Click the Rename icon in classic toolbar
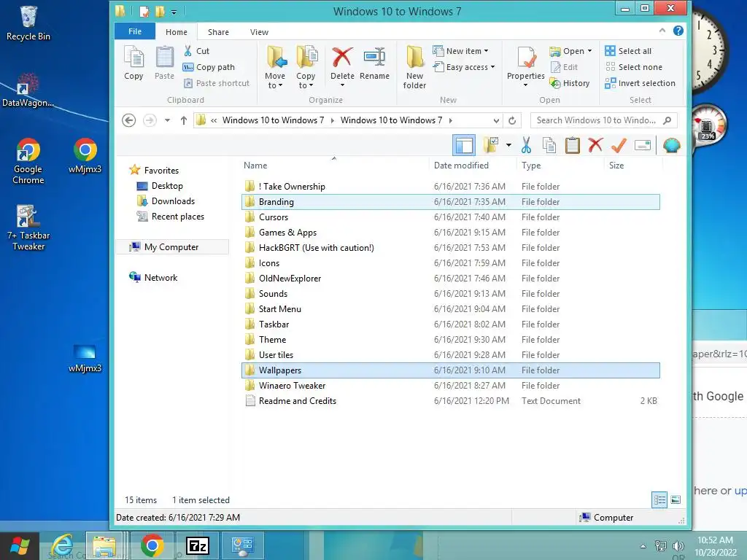This screenshot has width=747, height=560. [x=643, y=145]
